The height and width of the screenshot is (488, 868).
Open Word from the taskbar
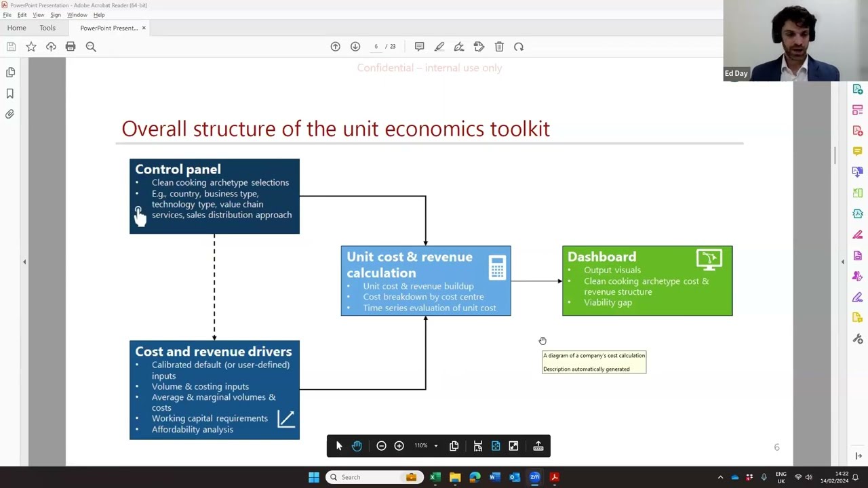pos(494,477)
